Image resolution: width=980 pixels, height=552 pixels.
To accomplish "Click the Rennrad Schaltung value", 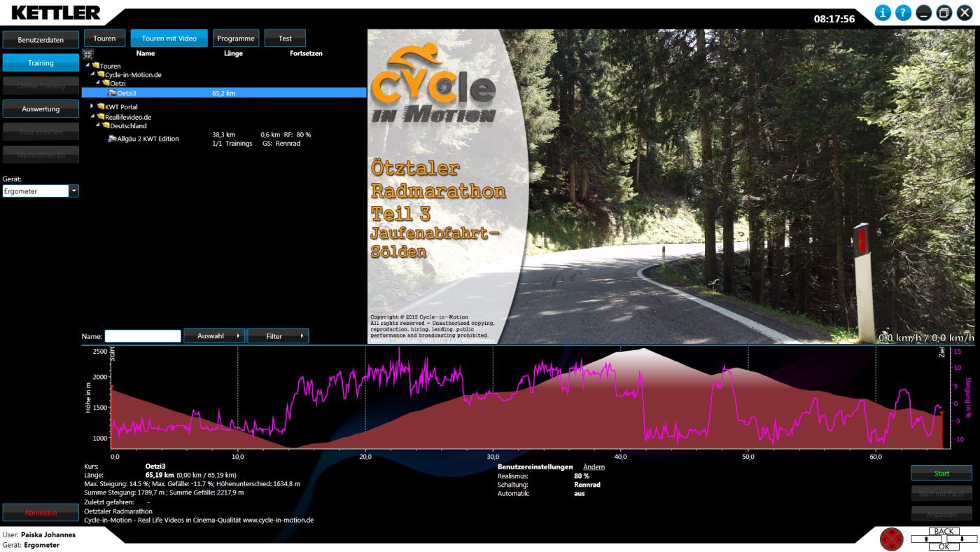I will (x=587, y=485).
